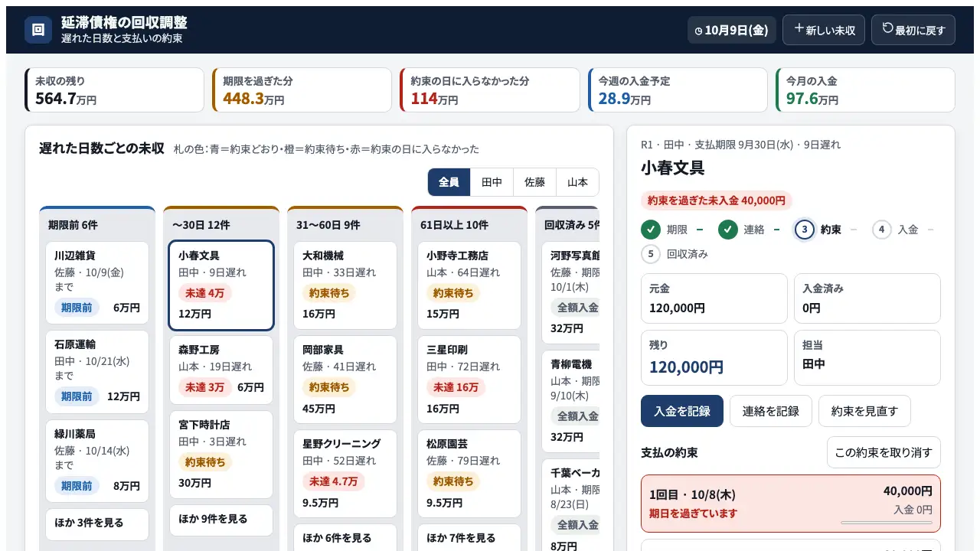Open the 宮下時計店 card
The image size is (980, 551).
221,455
